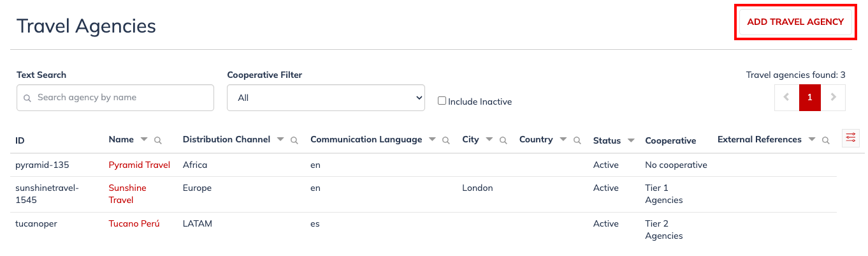Open the Sunshine Travel agency link
The image size is (868, 256).
[127, 194]
